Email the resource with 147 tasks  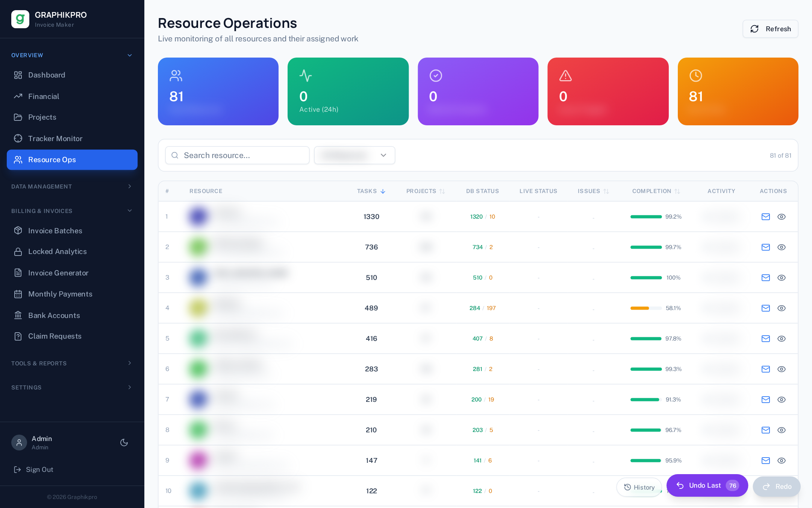766,461
